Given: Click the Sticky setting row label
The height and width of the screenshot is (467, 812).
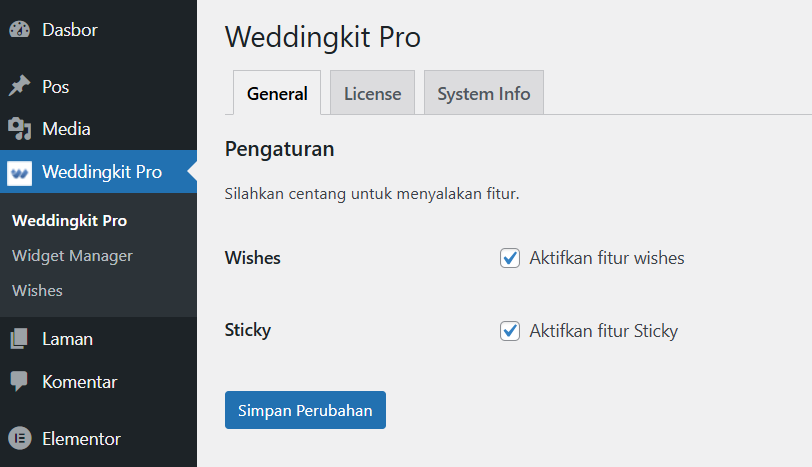Looking at the screenshot, I should click(248, 330).
